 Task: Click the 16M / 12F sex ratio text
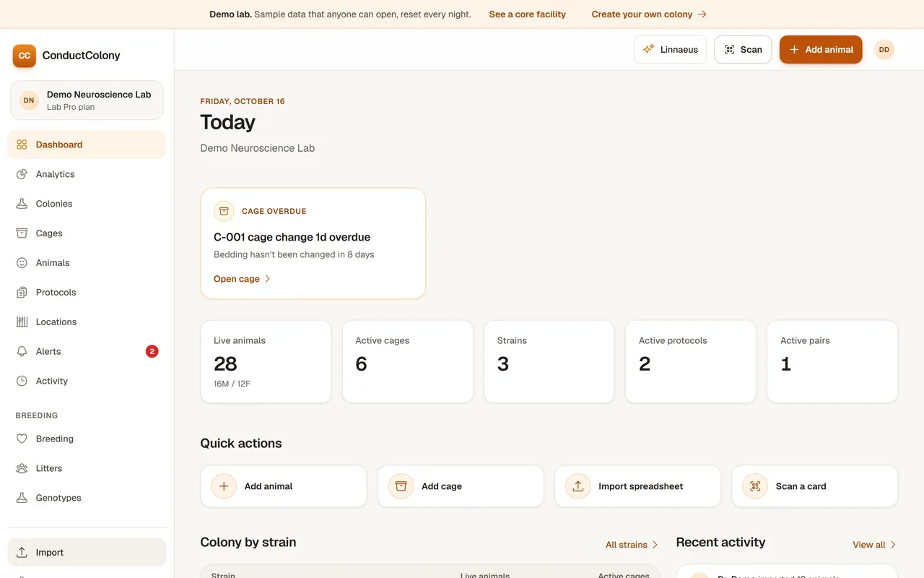232,384
